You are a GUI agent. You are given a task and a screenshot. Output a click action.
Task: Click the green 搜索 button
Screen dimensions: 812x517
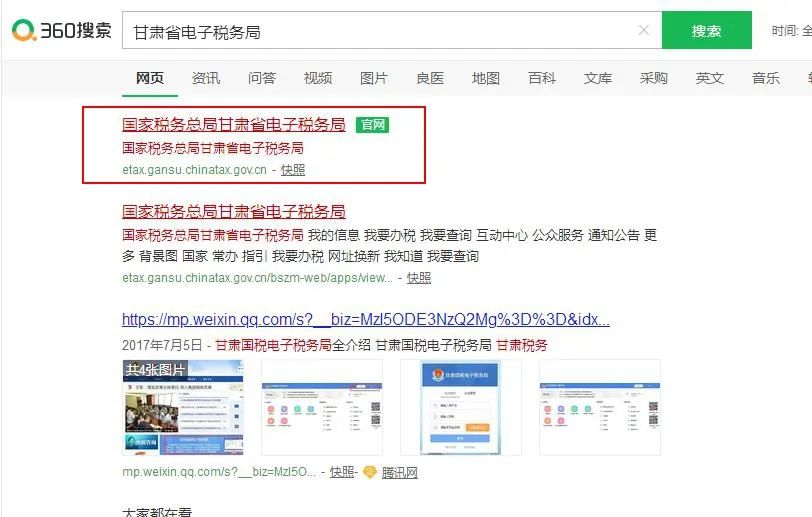point(706,30)
